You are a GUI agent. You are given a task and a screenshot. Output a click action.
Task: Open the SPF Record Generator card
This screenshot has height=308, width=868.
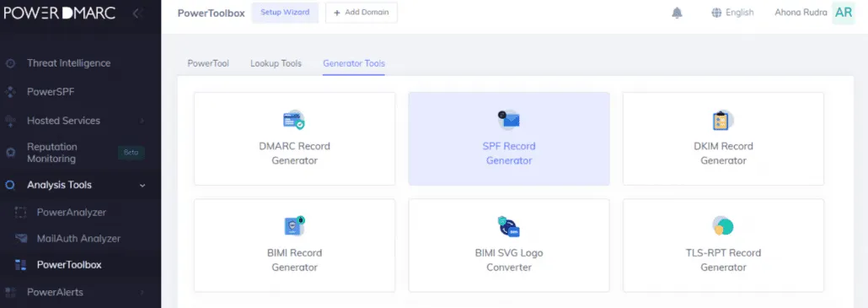click(509, 138)
